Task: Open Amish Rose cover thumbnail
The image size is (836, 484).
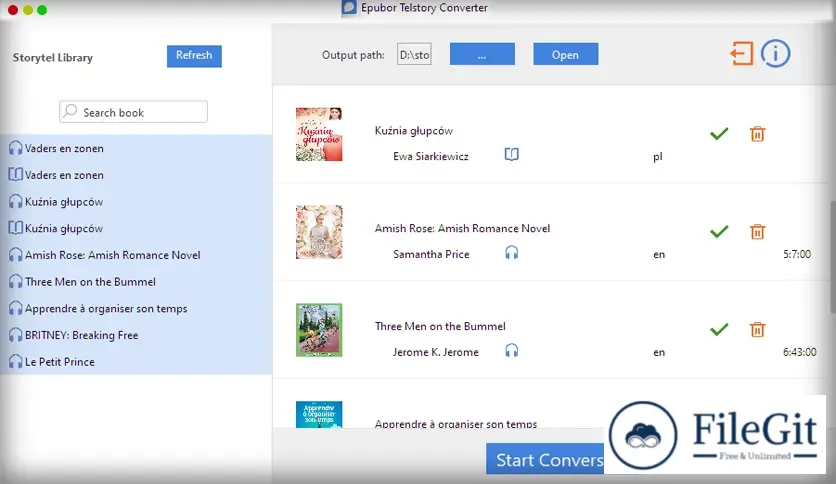Action: coord(319,232)
